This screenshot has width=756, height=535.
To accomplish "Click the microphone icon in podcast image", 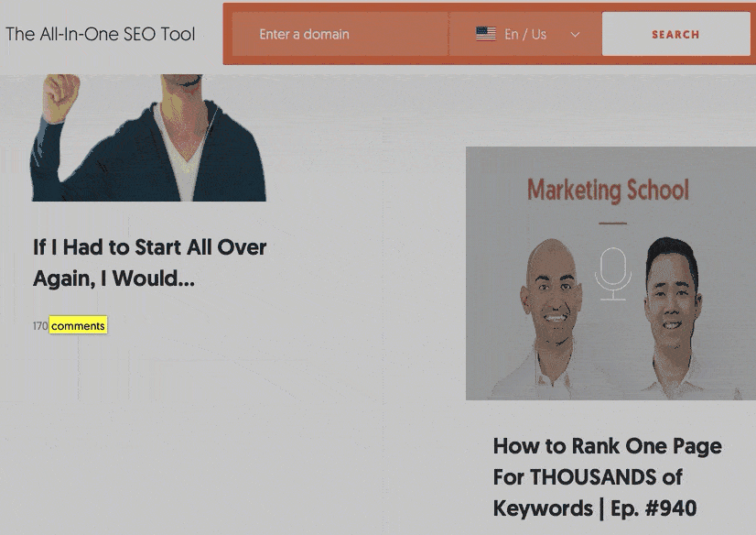I will 613,274.
